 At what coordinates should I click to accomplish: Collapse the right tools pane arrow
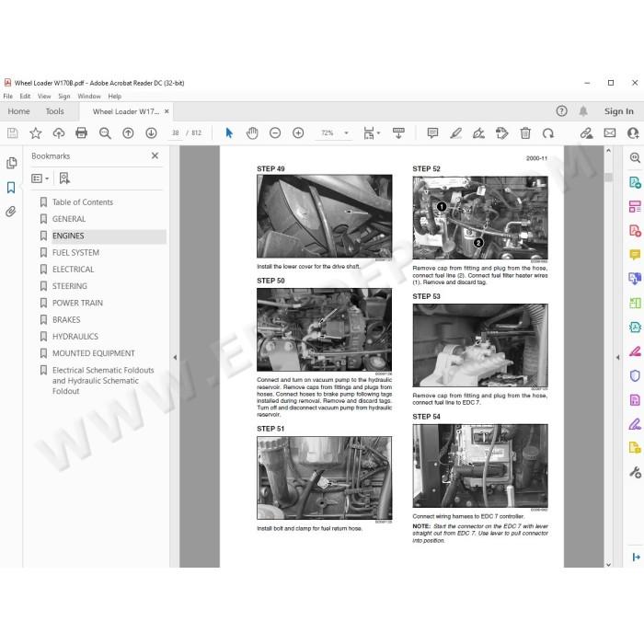[617, 357]
